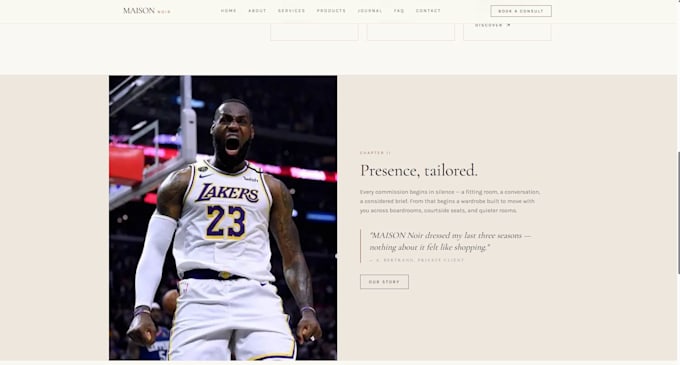
Task: Click the 'Presence, tailored.' heading
Action: (418, 170)
